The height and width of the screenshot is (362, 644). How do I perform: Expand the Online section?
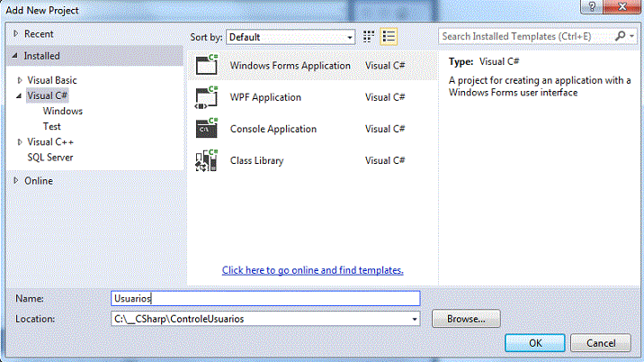(15, 181)
